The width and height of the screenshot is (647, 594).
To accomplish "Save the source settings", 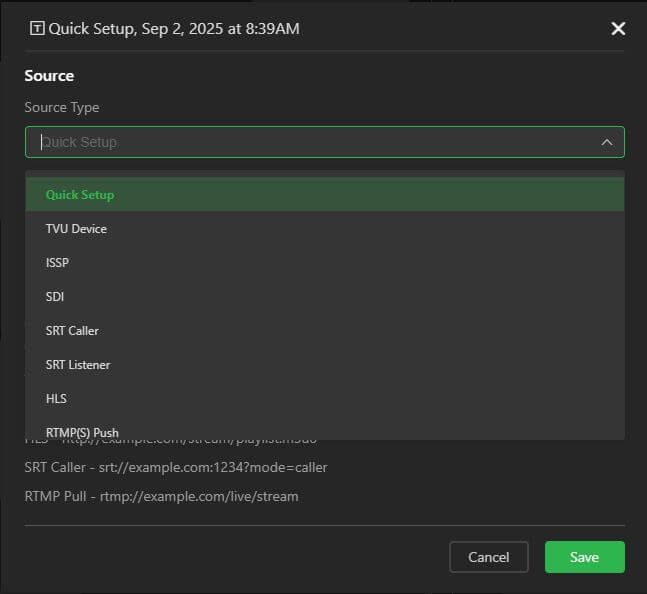I will [x=584, y=557].
